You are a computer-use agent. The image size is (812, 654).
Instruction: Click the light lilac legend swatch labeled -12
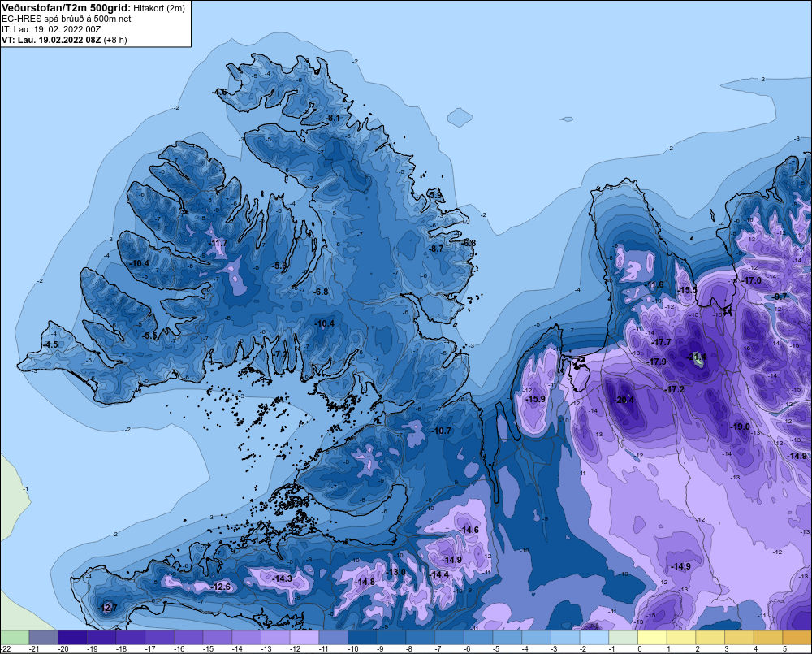tap(304, 637)
